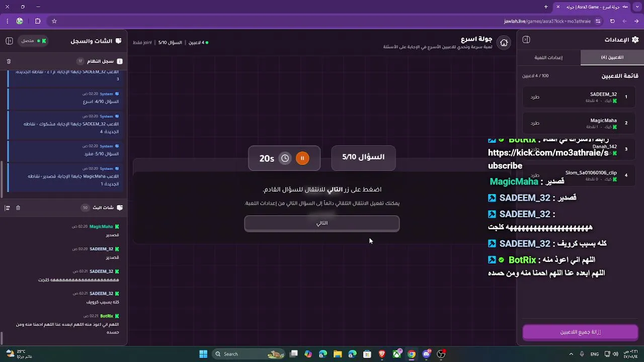Pause the round timer
Viewport: 644px width, 362px height.
tap(302, 158)
